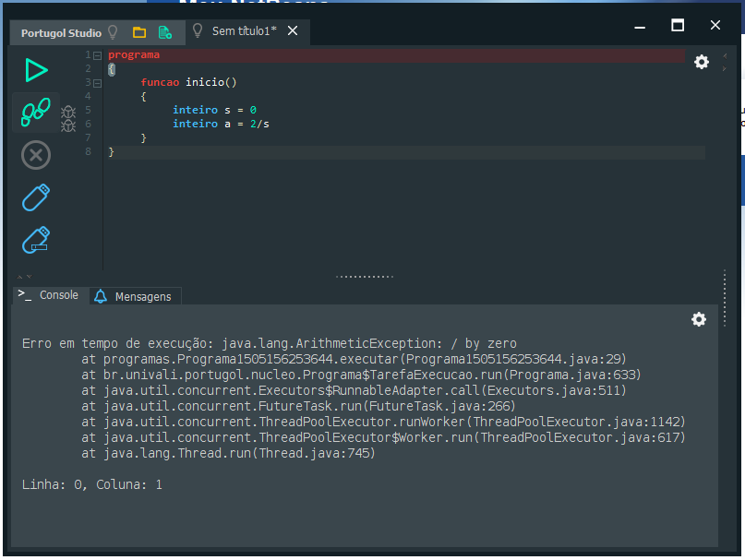745x560 pixels.
Task: Toggle breakpoint bug icon on line 5
Action: (x=68, y=112)
